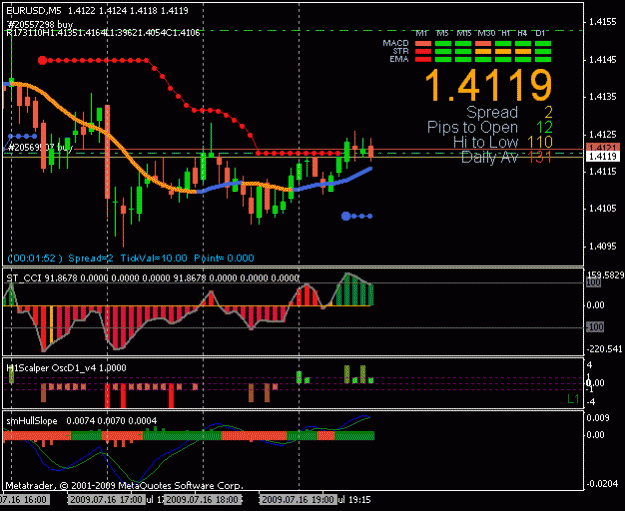Click the MACD M1 signal block
Viewport: 625px width, 511px height.
click(x=423, y=44)
